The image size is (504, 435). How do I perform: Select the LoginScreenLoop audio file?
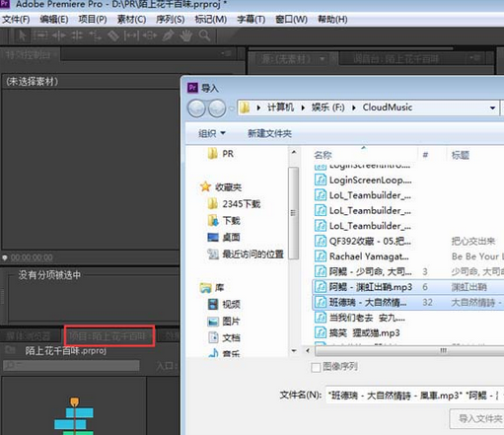coord(363,180)
